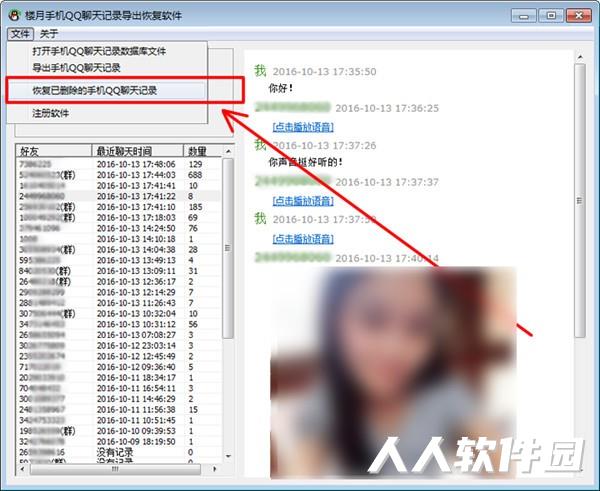Select group row dated 2016-10-13 17:41:10
This screenshot has width=600, height=491.
118,207
